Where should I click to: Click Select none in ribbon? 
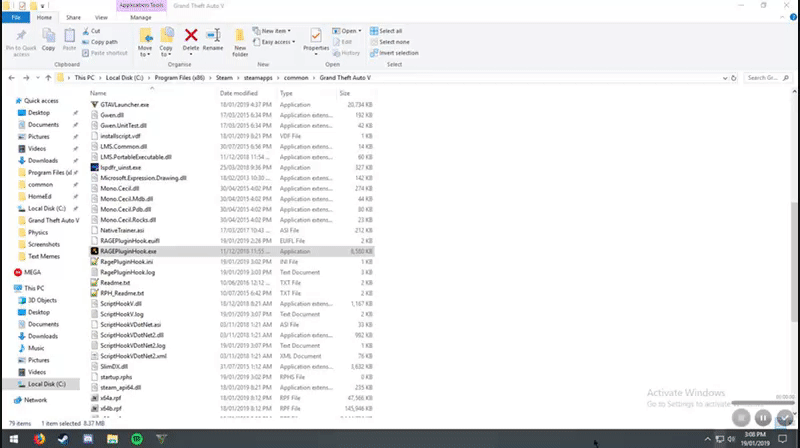(x=389, y=42)
